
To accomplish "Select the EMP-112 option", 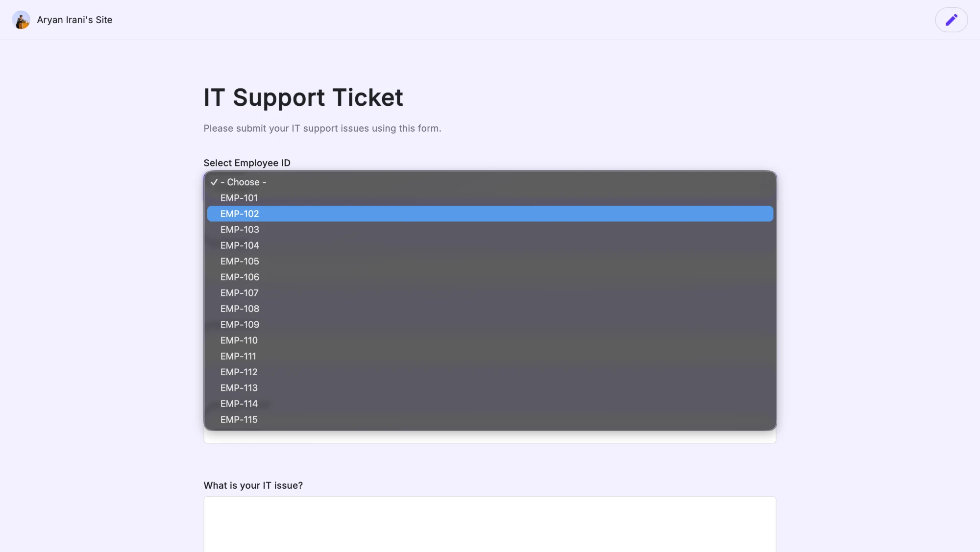I will (490, 372).
